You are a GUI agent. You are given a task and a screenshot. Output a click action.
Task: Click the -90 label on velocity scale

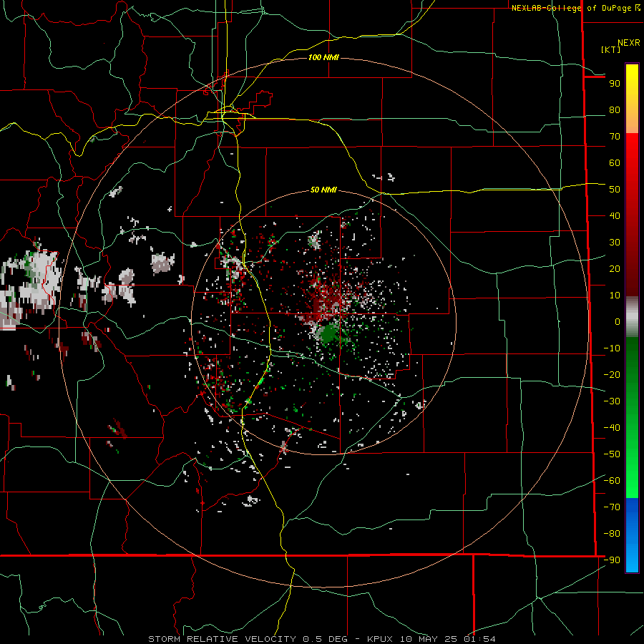[x=612, y=560]
